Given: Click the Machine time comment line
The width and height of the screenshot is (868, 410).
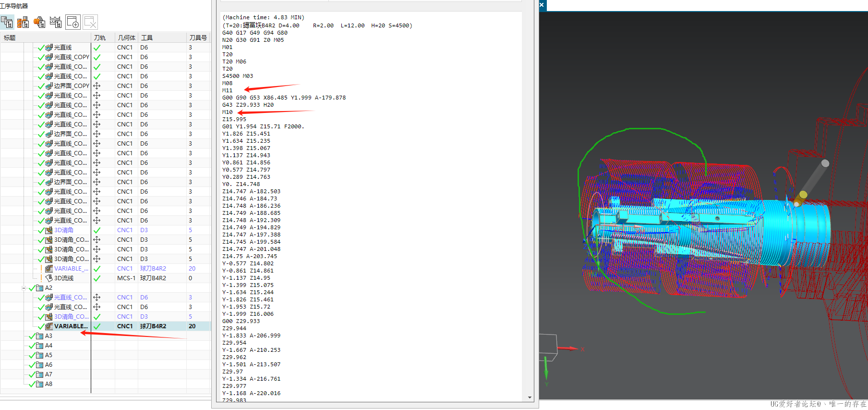Looking at the screenshot, I should (264, 17).
